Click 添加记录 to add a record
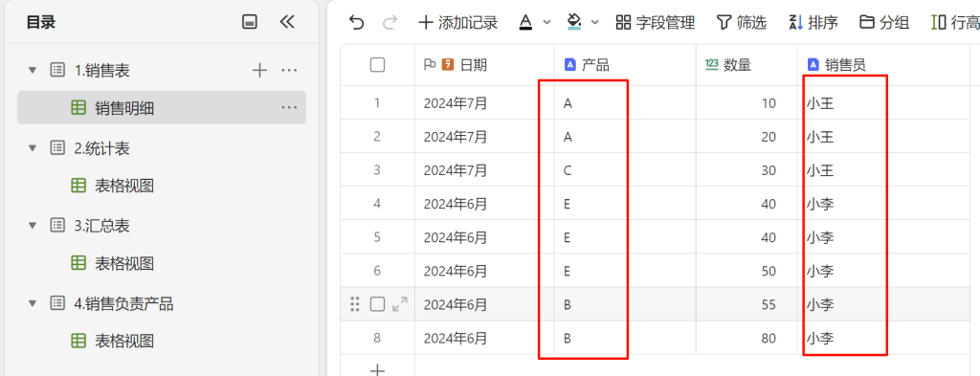Screen dimensions: 980x376 point(457,23)
